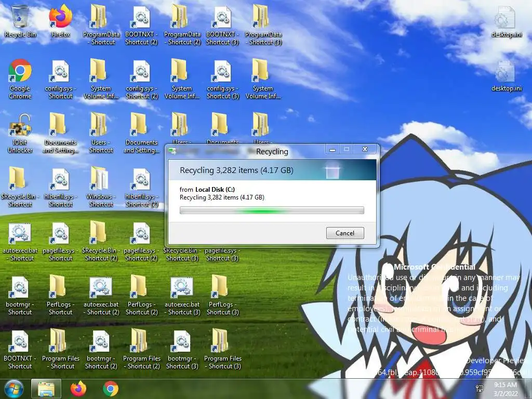
Task: Select the ProgramData - Shortcut (2) folder
Action: point(182,25)
